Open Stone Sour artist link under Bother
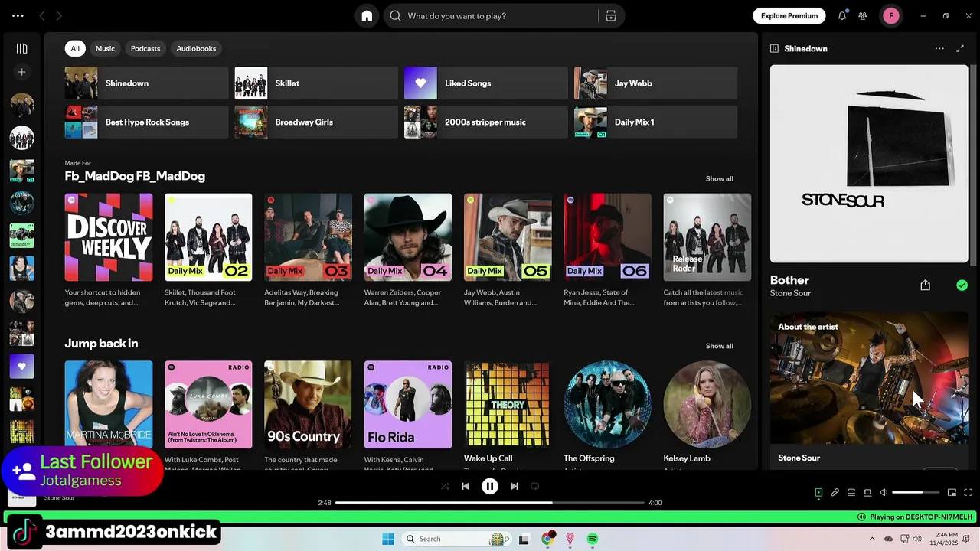 [x=790, y=293]
